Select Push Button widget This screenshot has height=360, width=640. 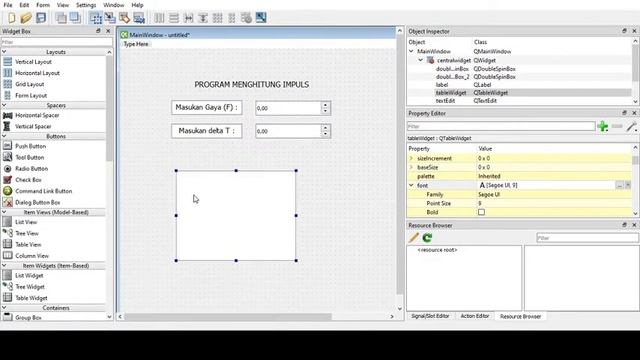[x=31, y=146]
